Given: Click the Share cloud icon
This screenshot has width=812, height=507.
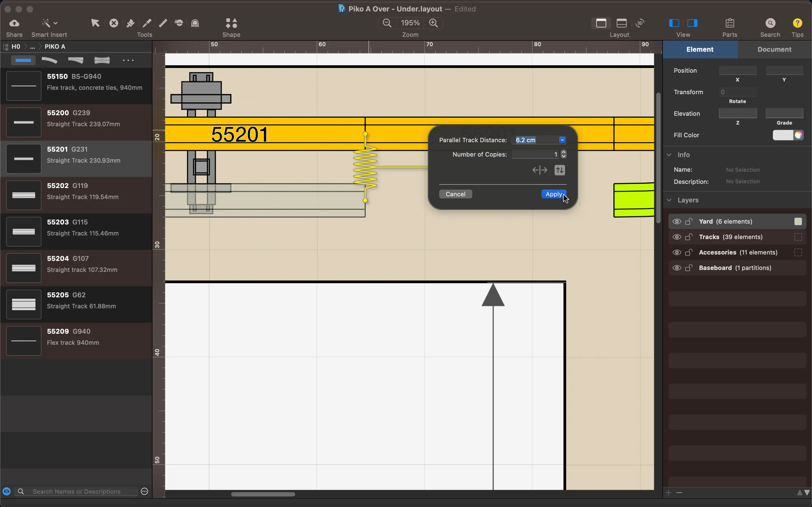Looking at the screenshot, I should (14, 23).
